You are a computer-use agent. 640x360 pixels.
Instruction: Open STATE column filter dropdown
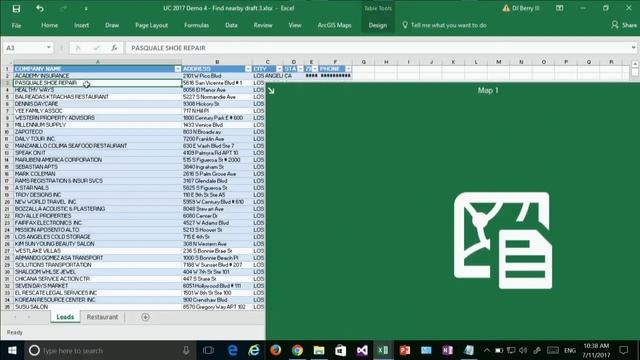(300, 69)
